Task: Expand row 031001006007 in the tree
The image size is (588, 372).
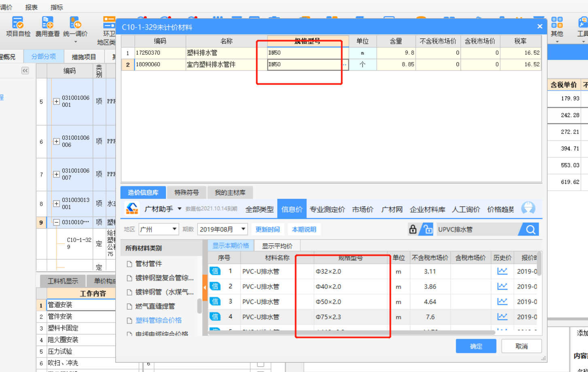Action: 56,174
